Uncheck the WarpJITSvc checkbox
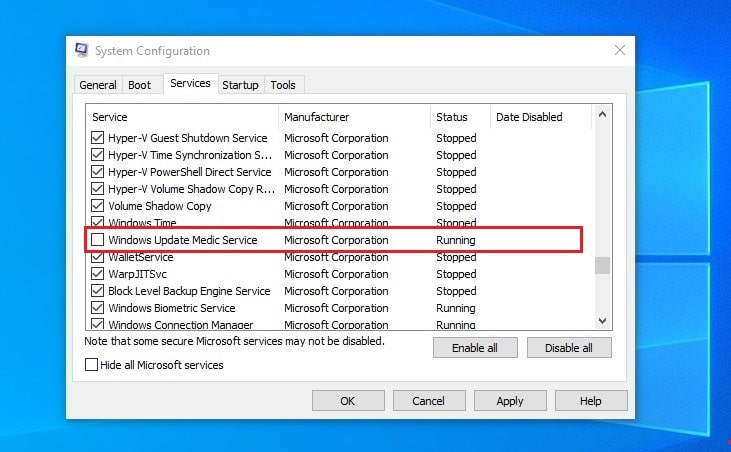The image size is (731, 452). (x=97, y=274)
